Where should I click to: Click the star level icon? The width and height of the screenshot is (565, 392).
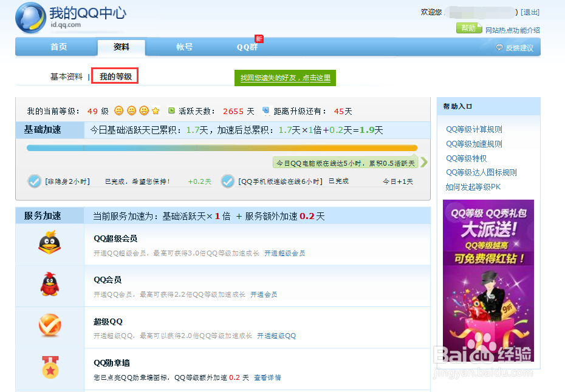pyautogui.click(x=156, y=111)
